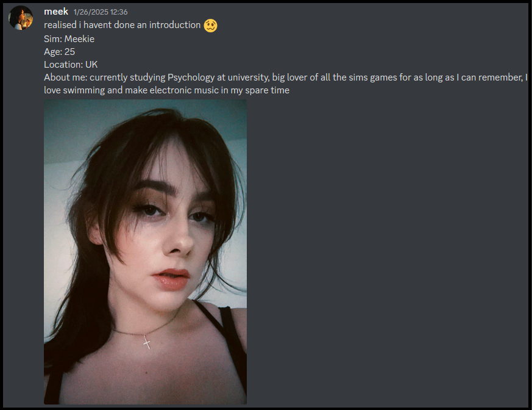Select the 'Location: UK' line
This screenshot has height=410, width=532.
pyautogui.click(x=71, y=65)
